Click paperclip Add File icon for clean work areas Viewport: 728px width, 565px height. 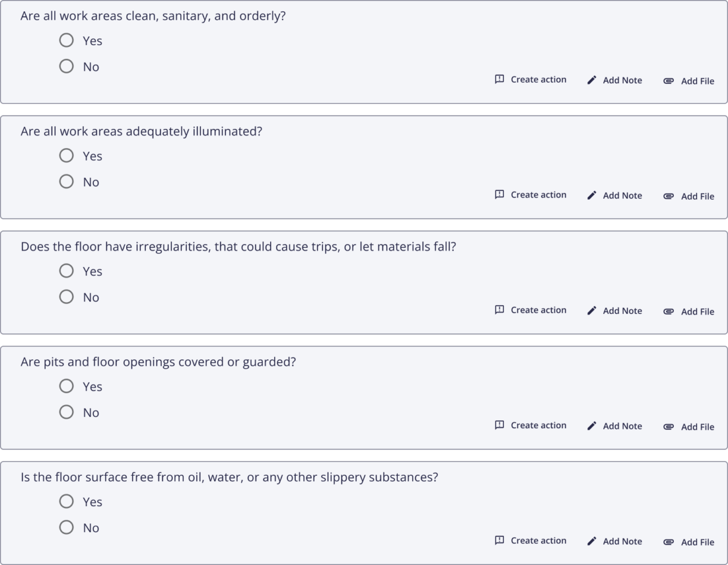[x=669, y=81]
